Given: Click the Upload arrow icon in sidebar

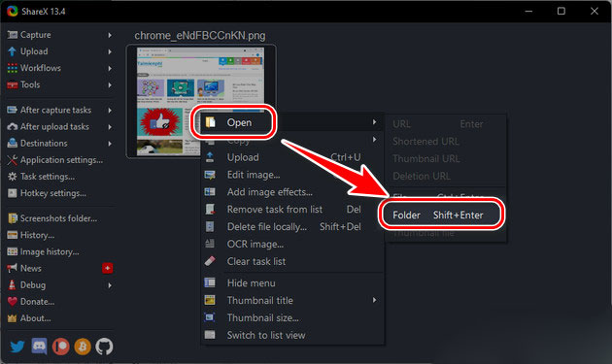Looking at the screenshot, I should (x=13, y=51).
